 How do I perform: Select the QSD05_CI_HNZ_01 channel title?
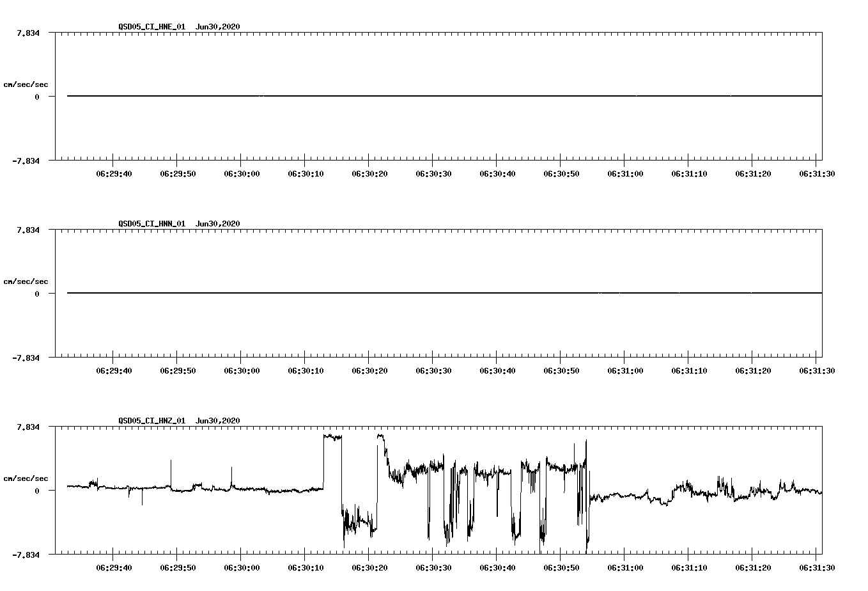pos(152,421)
